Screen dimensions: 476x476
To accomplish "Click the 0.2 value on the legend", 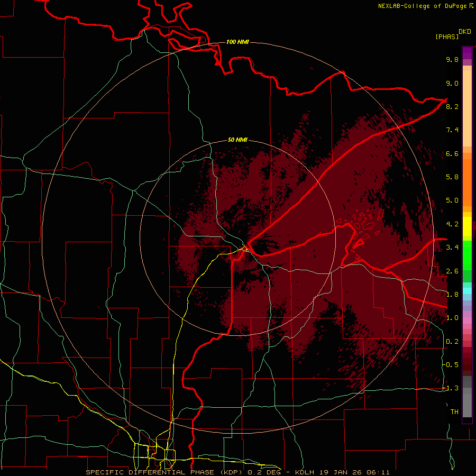I will click(452, 342).
